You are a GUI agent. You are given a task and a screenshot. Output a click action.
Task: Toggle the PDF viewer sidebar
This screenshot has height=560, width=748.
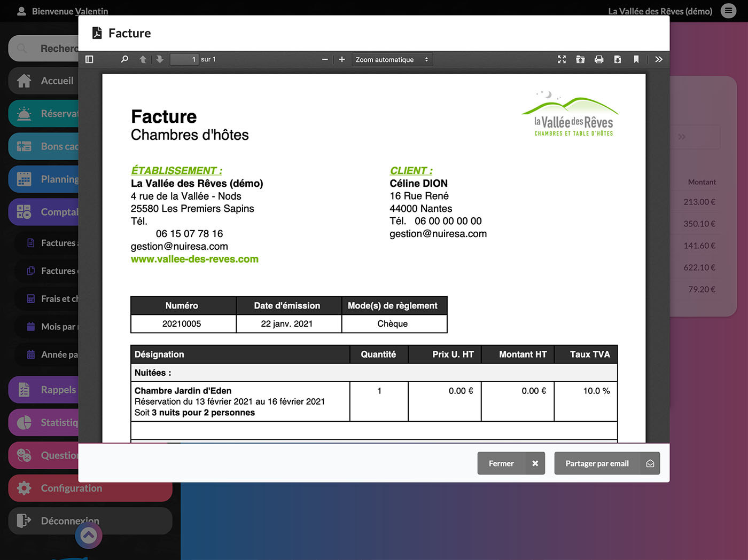click(x=89, y=59)
